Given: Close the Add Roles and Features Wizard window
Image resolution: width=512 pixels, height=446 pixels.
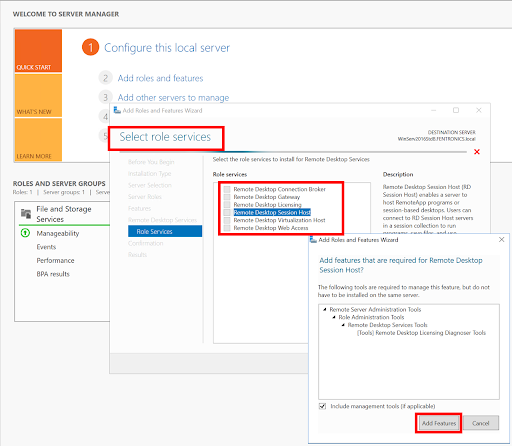Looking at the screenshot, I should [x=479, y=110].
